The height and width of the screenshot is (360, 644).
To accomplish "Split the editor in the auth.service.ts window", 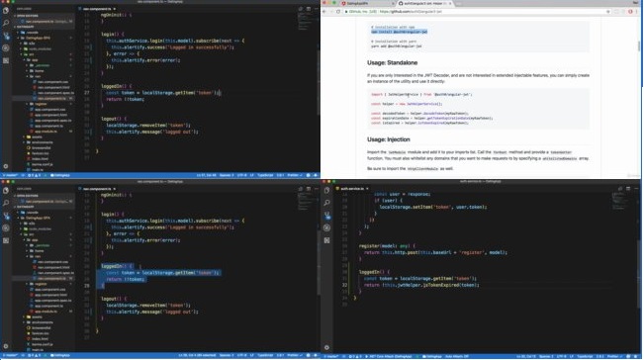I will click(x=628, y=189).
